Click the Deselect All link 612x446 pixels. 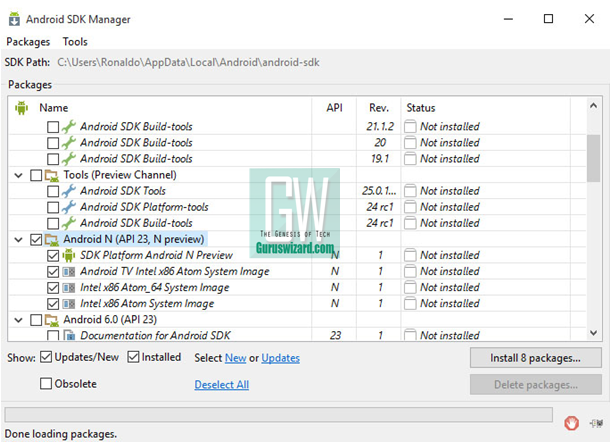[x=222, y=385]
